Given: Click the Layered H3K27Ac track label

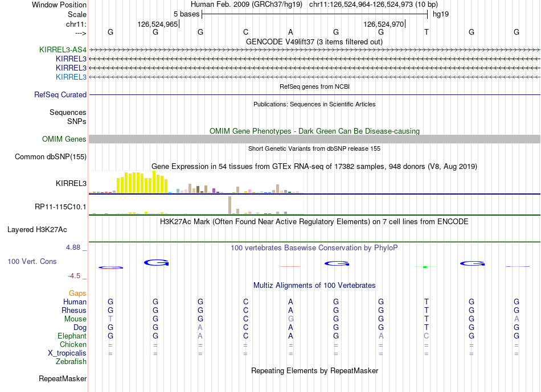Looking at the screenshot, I should (x=37, y=230).
